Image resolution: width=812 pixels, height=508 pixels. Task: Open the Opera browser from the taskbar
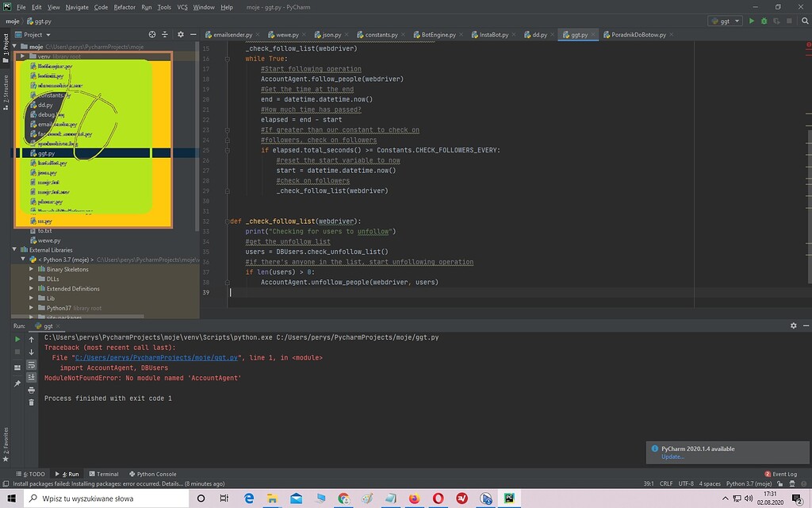438,498
